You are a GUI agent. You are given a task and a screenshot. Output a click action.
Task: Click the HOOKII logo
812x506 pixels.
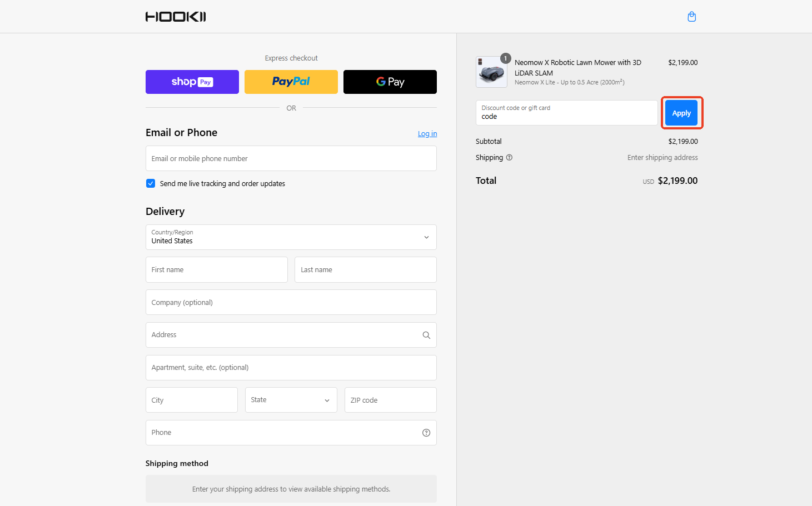coord(176,17)
